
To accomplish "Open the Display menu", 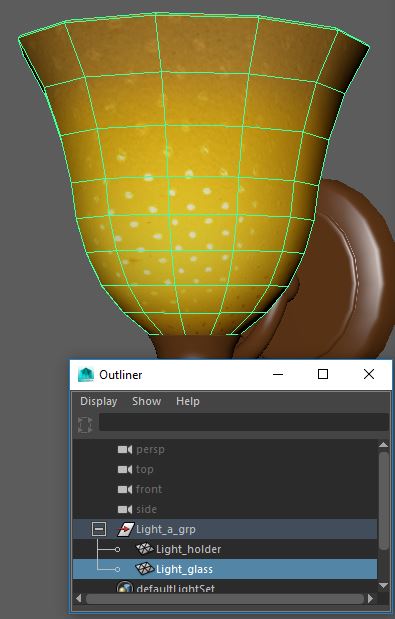I will click(x=99, y=401).
